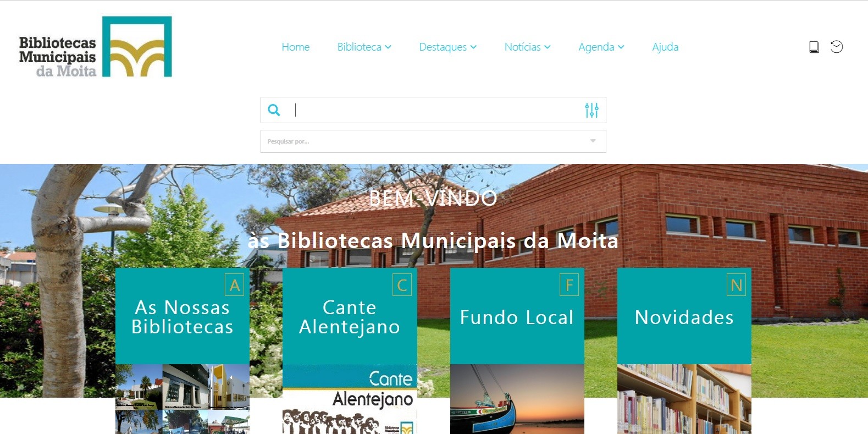
Task: Focus the main search text field
Action: (437, 110)
